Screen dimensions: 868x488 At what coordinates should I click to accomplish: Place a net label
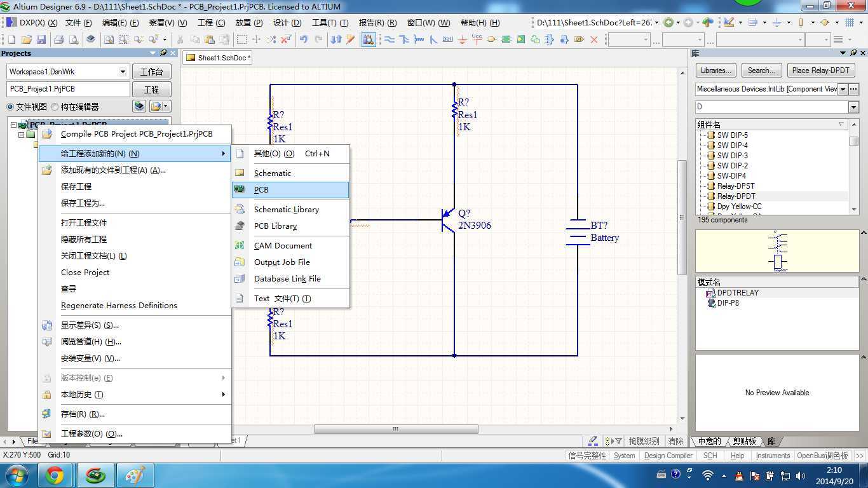tap(448, 39)
